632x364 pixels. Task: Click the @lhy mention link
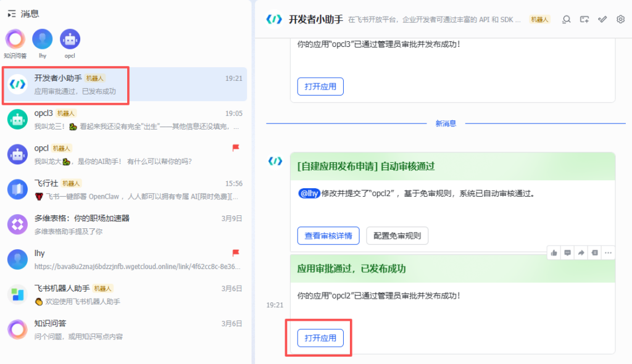(309, 194)
